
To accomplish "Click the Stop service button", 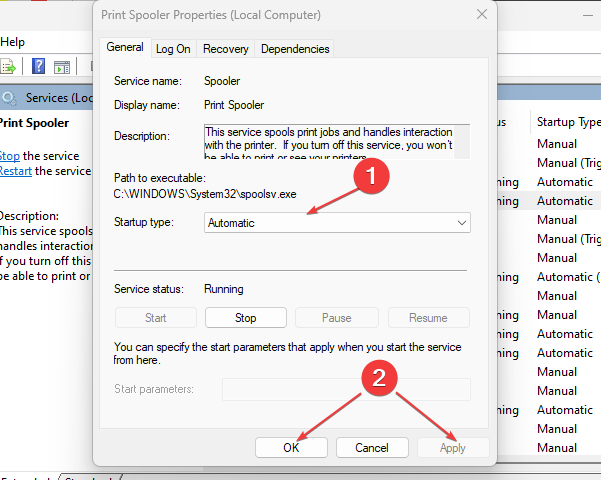I will pyautogui.click(x=246, y=317).
